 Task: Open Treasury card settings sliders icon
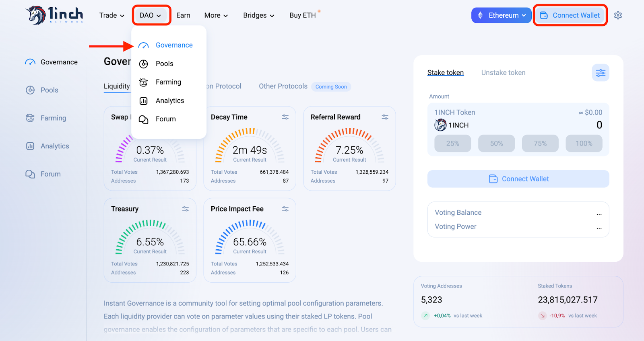point(186,209)
